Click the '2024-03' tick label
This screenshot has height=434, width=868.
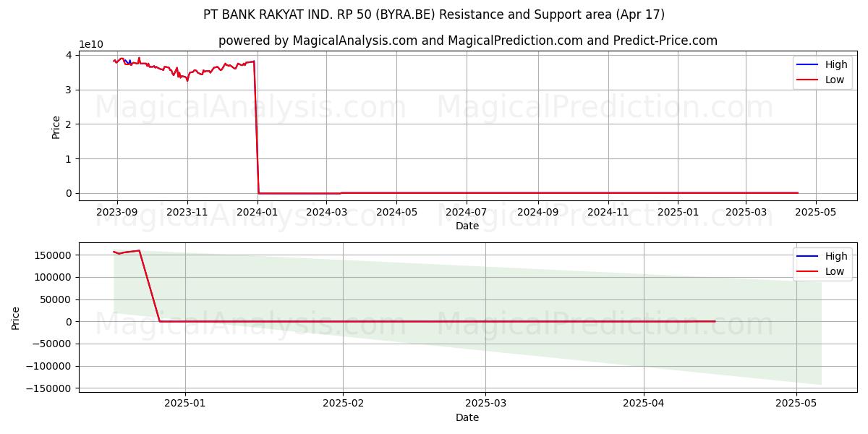(327, 212)
